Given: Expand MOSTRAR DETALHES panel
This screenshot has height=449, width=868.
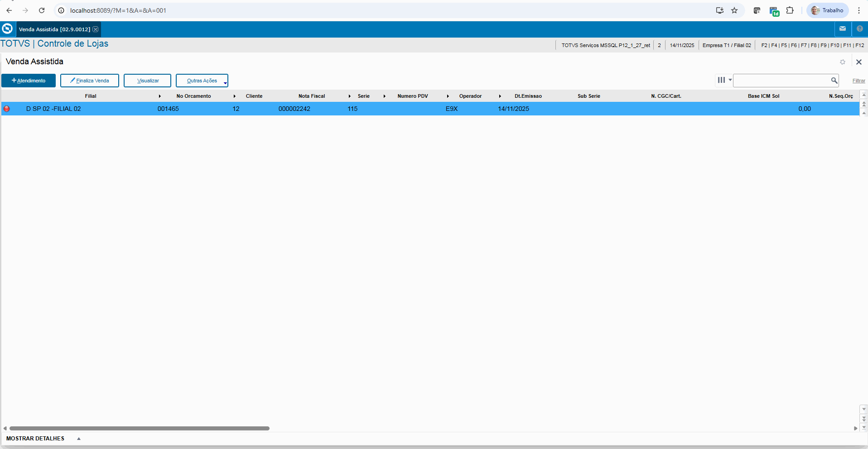Looking at the screenshot, I should (79, 439).
